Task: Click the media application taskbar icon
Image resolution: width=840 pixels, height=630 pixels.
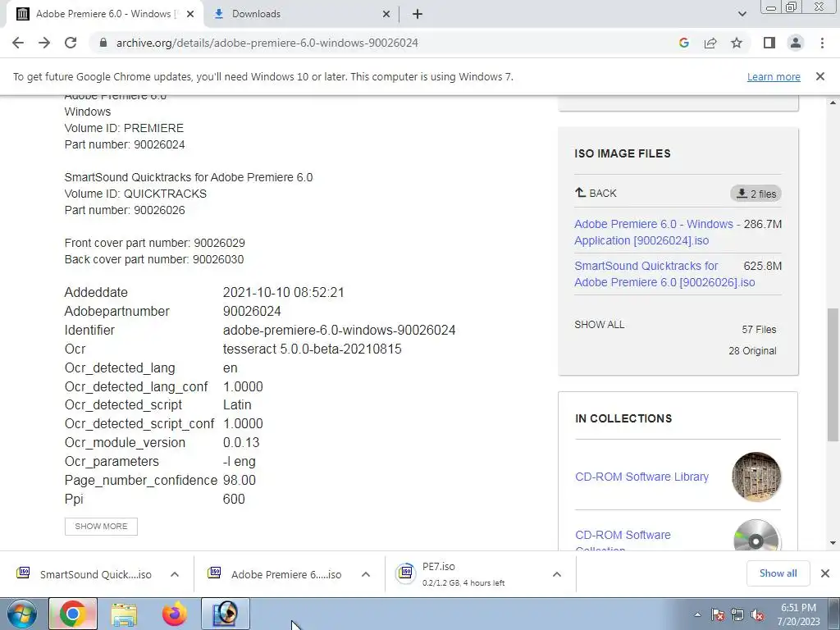Action: pyautogui.click(x=226, y=614)
